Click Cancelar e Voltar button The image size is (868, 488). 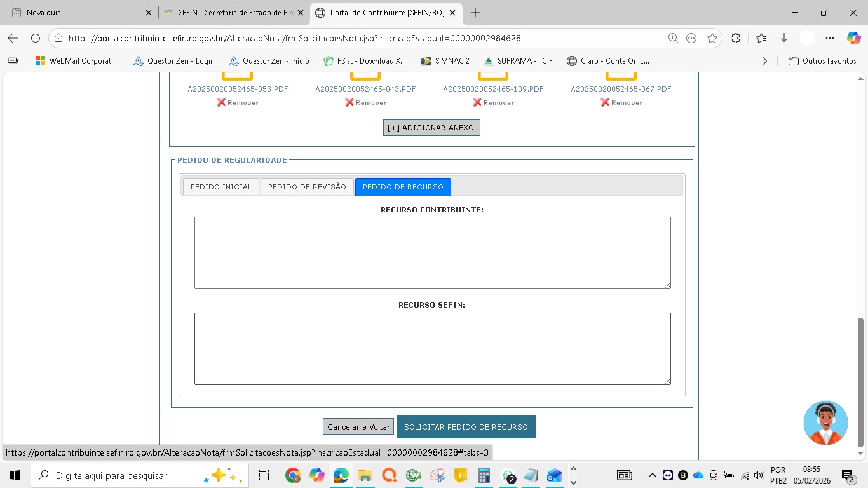coord(358,427)
